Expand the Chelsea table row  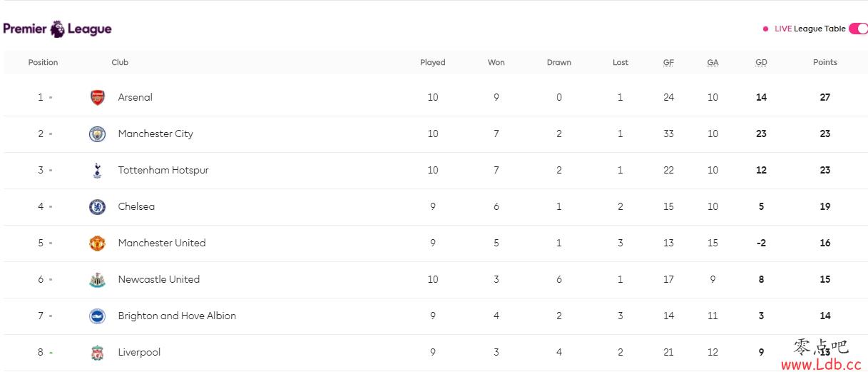tap(434, 207)
